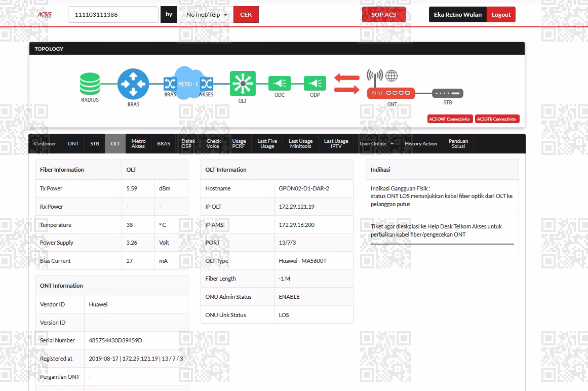This screenshot has width=588, height=391.
Task: Click the Metro-E AKSES switch icon
Action: pos(207,83)
